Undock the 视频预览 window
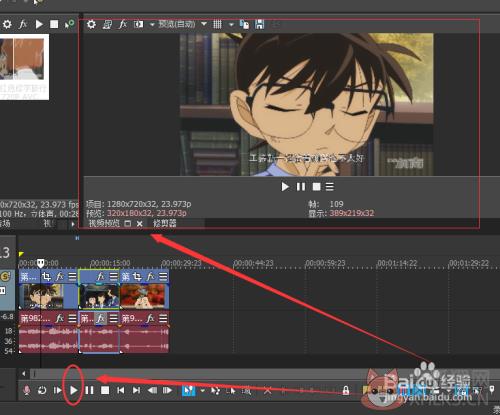Image resolution: width=500 pixels, height=415 pixels. click(x=128, y=224)
